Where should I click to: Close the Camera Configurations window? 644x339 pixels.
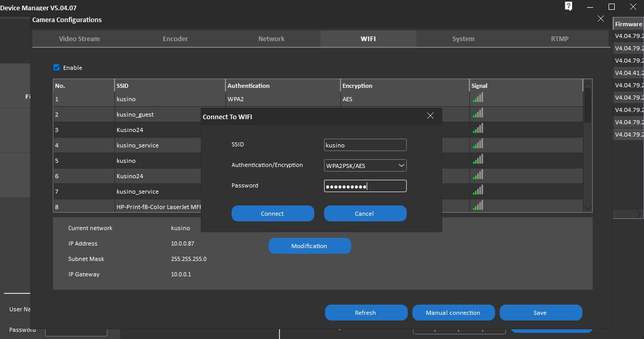point(601,18)
